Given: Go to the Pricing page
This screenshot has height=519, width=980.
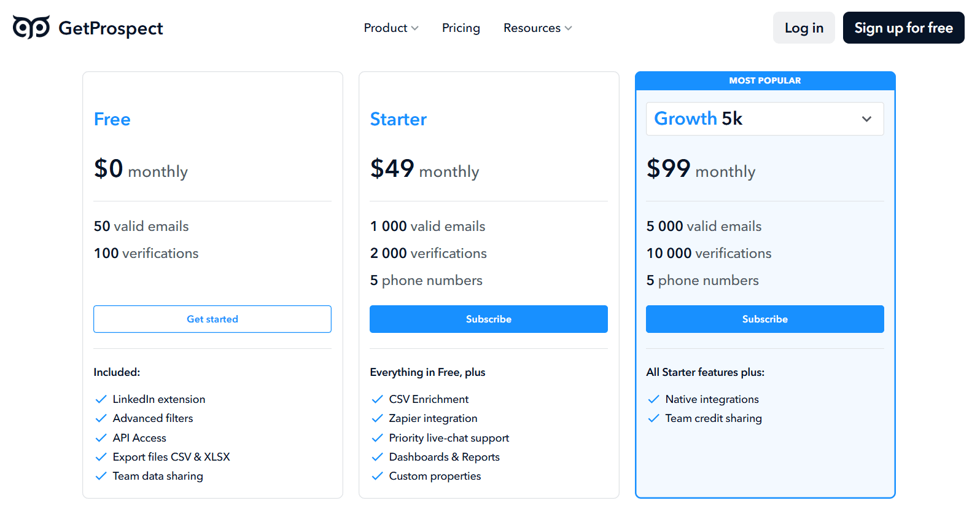Looking at the screenshot, I should pyautogui.click(x=461, y=28).
